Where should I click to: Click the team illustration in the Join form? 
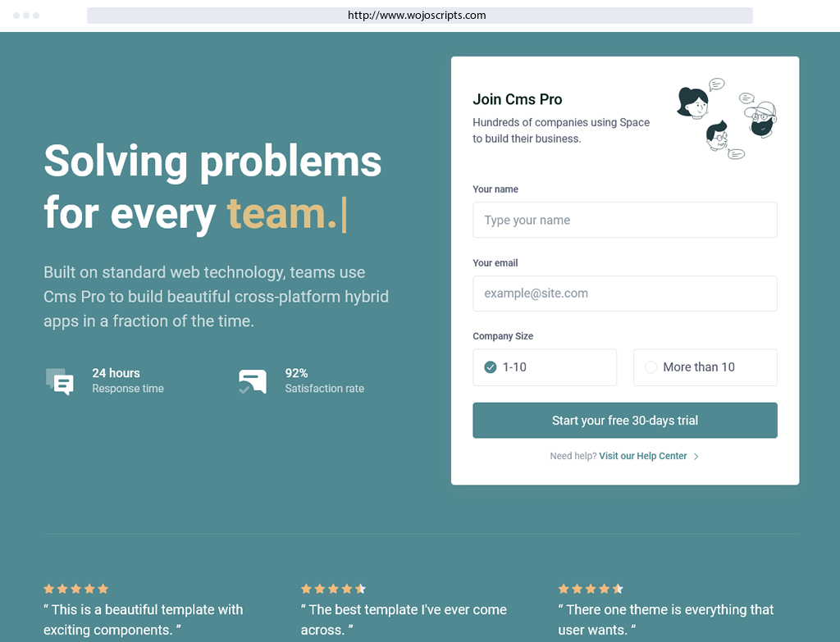click(727, 119)
